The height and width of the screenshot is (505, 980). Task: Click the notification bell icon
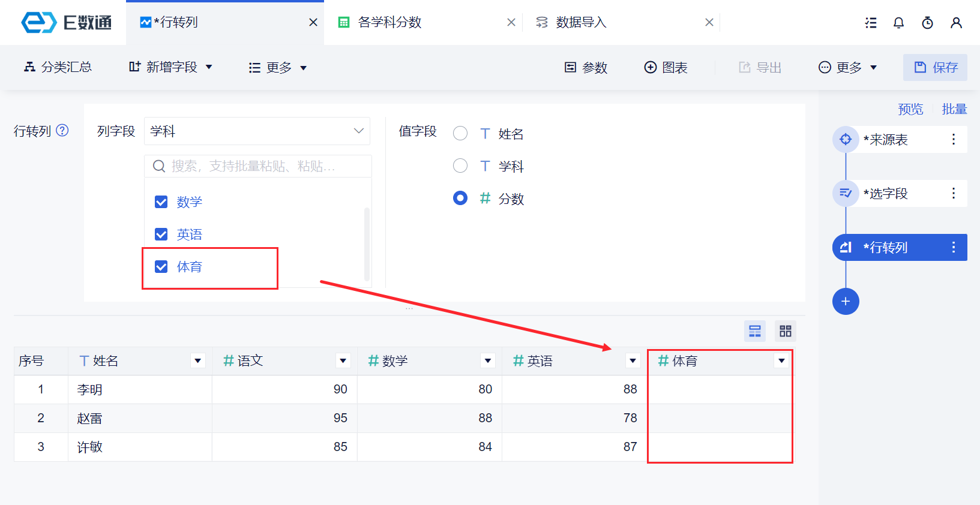point(898,23)
